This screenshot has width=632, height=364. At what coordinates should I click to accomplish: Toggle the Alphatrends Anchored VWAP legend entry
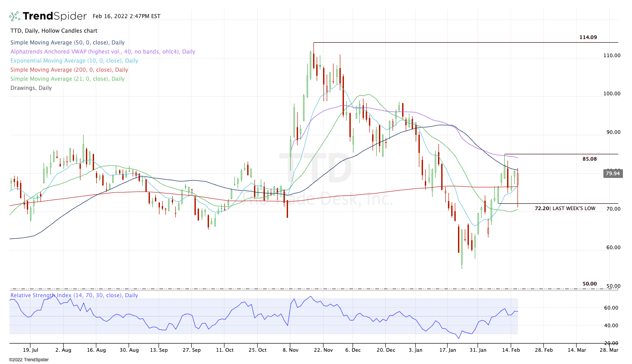103,52
